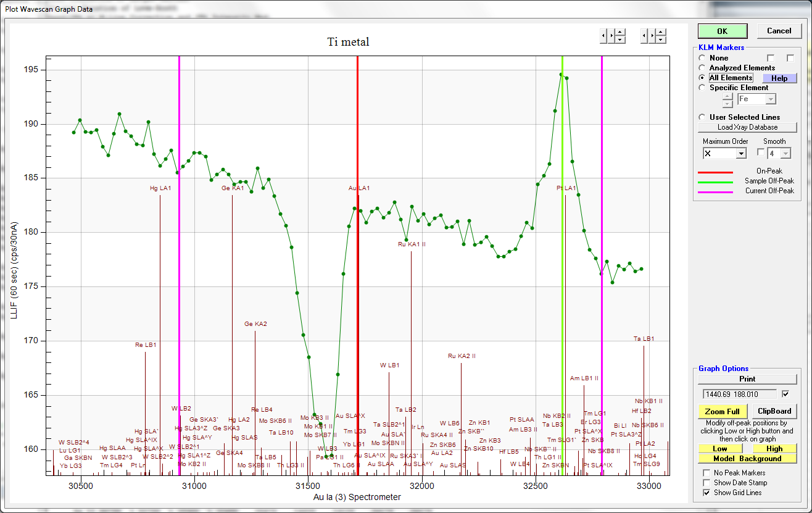Choose Analyzed Elements radio button
The width and height of the screenshot is (812, 513).
tap(702, 68)
